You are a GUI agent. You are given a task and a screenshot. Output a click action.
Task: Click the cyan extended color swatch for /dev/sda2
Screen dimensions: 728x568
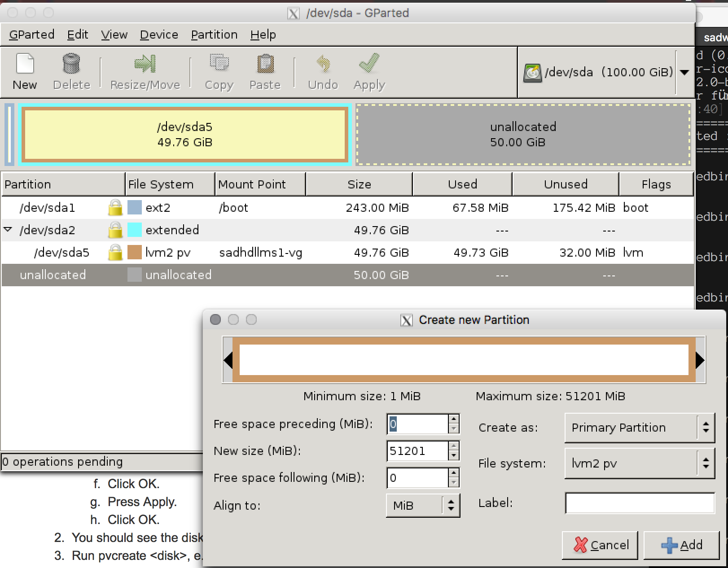click(135, 230)
